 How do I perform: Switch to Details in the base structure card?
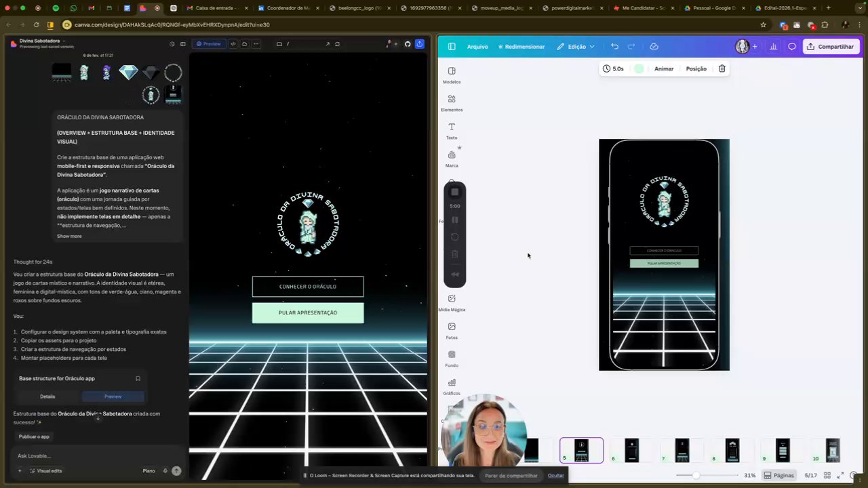click(x=47, y=396)
